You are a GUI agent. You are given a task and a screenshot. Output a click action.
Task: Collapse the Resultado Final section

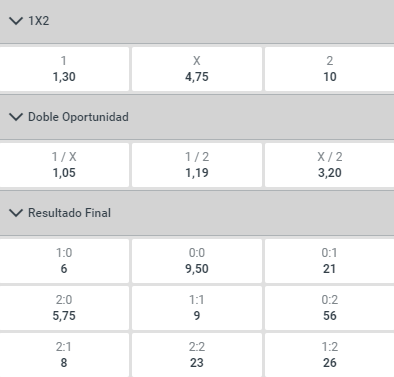click(16, 213)
